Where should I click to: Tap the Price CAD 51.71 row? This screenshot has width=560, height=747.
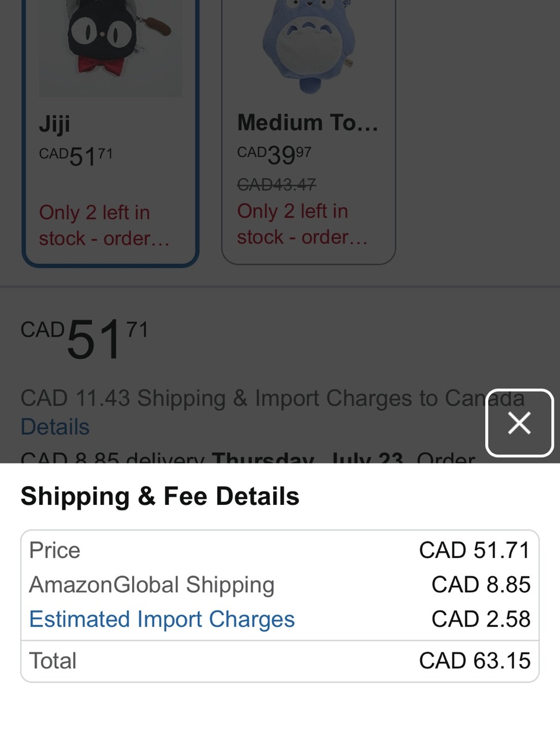tap(280, 550)
